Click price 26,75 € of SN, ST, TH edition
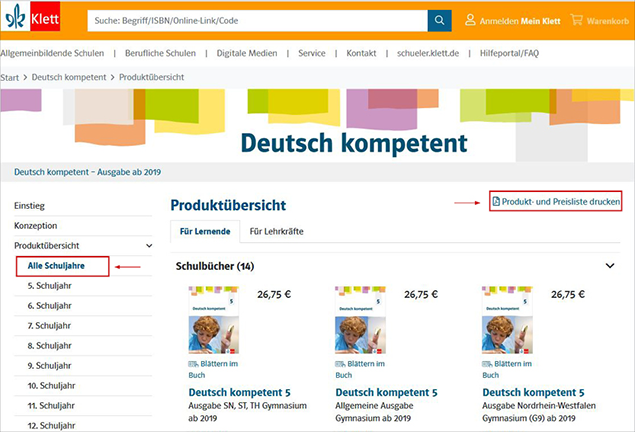The image size is (635, 432). coord(274,294)
